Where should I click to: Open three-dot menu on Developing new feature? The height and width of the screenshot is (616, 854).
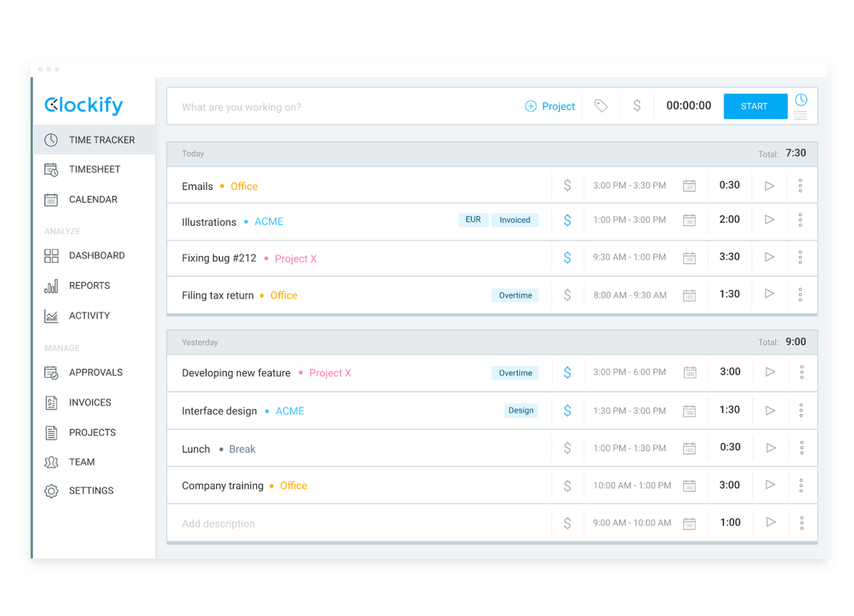(801, 372)
